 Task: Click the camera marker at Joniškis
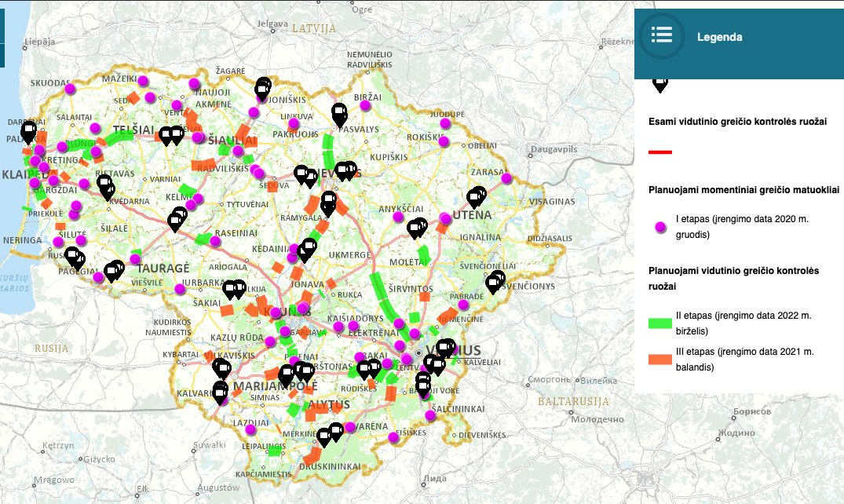pos(263,88)
